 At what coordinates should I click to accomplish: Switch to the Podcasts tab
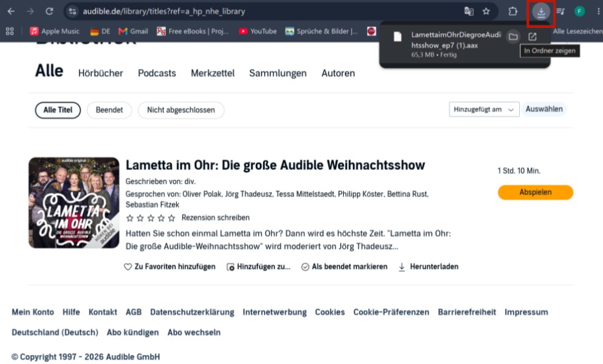coord(157,73)
